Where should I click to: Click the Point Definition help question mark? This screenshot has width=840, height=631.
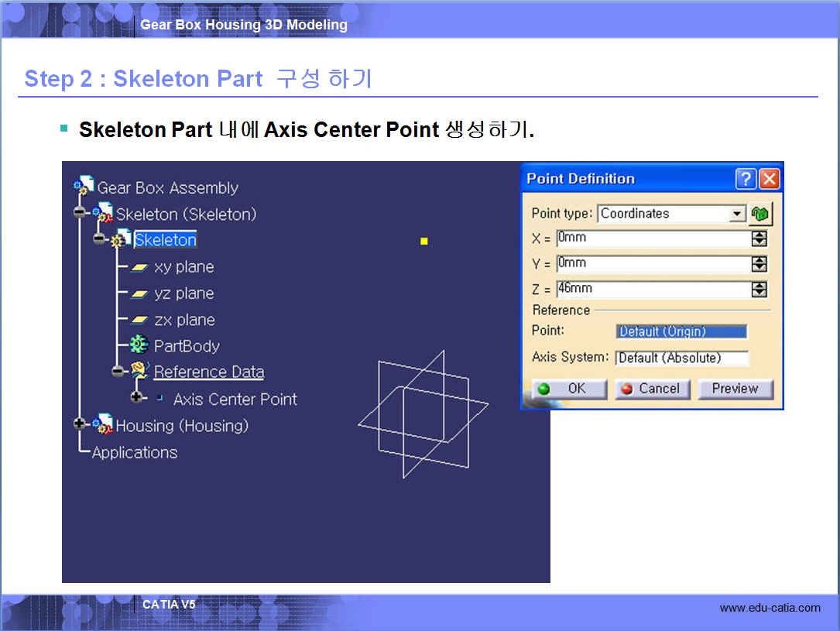[746, 180]
